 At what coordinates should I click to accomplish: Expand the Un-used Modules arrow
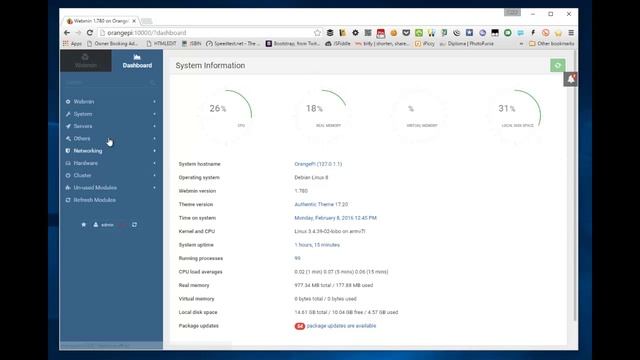154,187
